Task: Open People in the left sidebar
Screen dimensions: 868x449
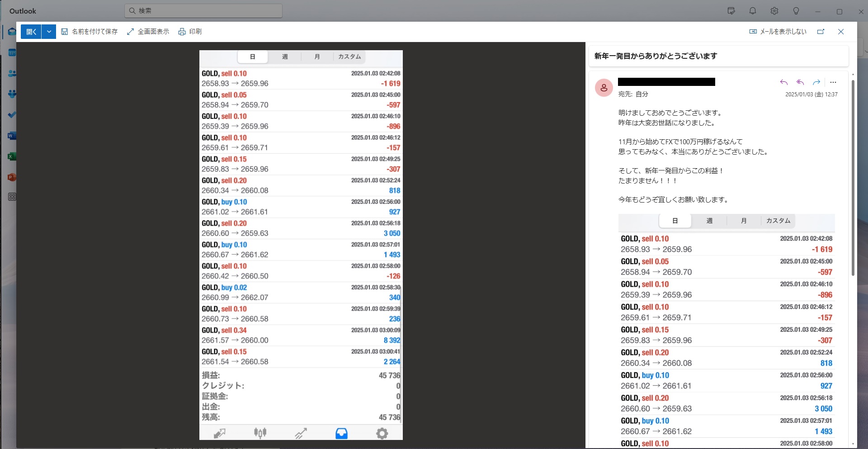Action: pyautogui.click(x=12, y=73)
